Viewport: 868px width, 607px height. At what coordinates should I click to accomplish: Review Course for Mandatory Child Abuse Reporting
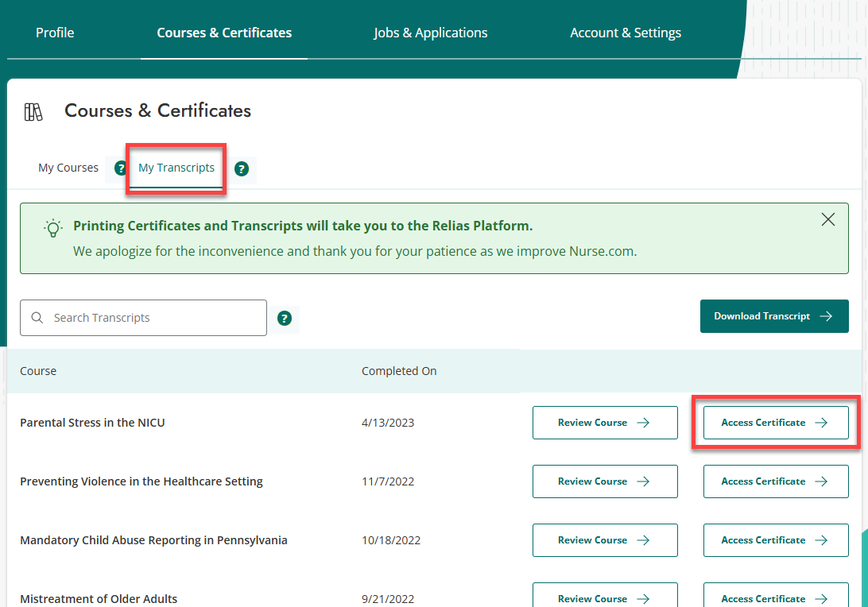click(x=605, y=540)
